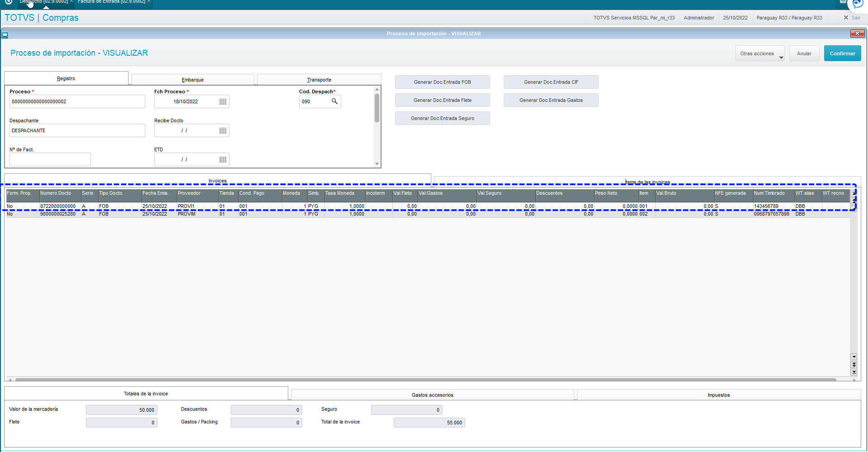Viewport: 868px width, 452px height.
Task: Click the Proceso input field
Action: pos(77,101)
